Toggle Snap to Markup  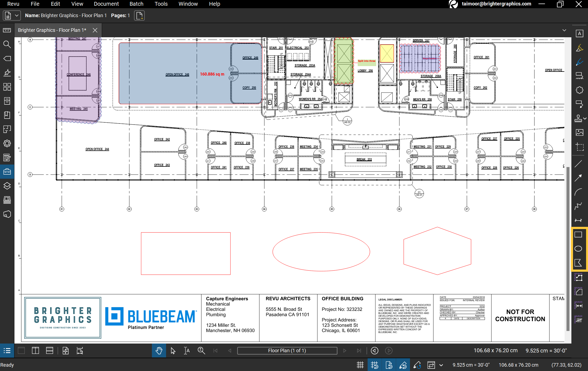403,365
